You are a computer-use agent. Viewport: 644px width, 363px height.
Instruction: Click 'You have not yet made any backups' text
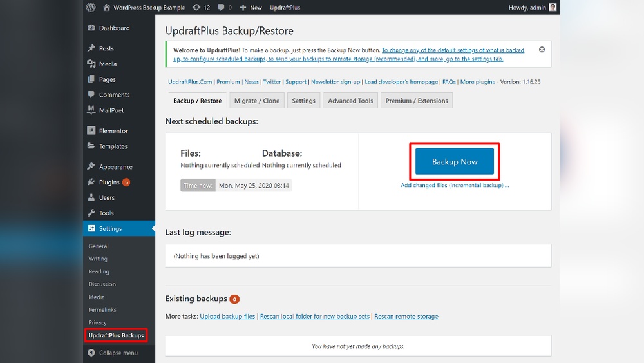(357, 346)
